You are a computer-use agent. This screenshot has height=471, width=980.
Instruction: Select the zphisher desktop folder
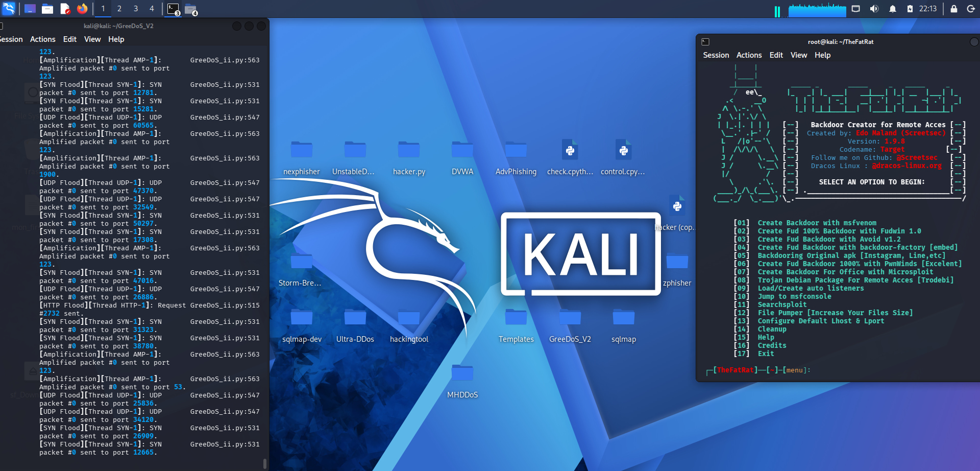[x=677, y=269]
